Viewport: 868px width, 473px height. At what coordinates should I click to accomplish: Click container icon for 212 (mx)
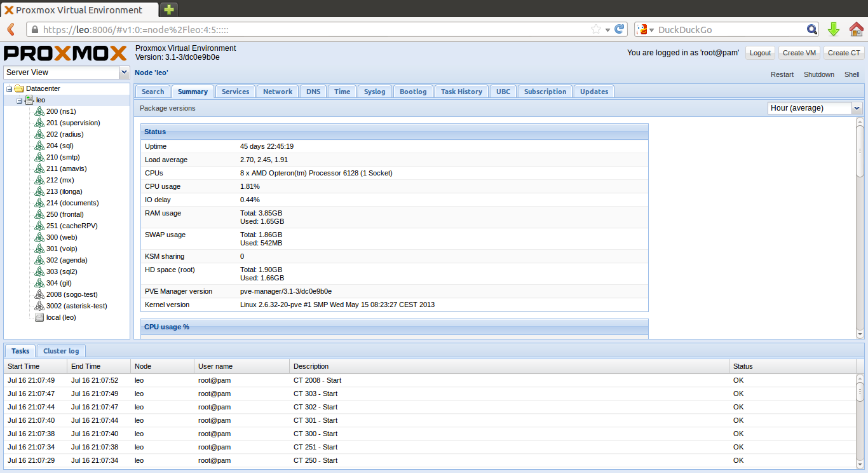[39, 180]
